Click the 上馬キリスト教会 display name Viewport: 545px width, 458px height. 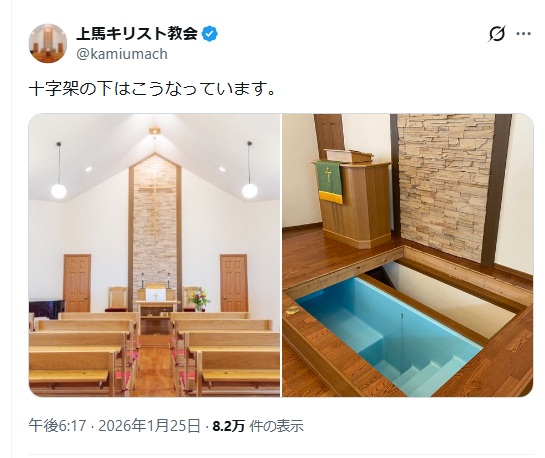(x=137, y=34)
